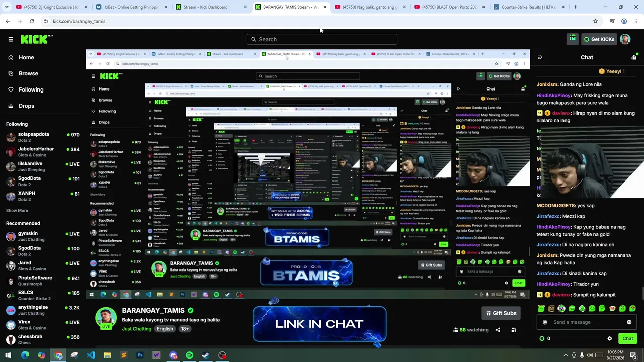Screen dimensions: 644x362
Task: Open Sublime Text from the taskbar
Action: [x=124, y=355]
